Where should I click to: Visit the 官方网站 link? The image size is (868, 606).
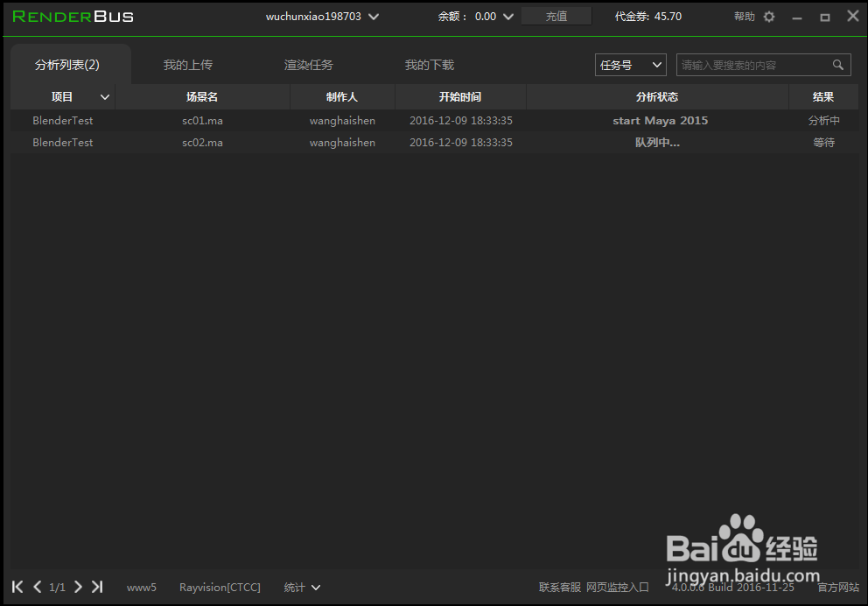(838, 587)
